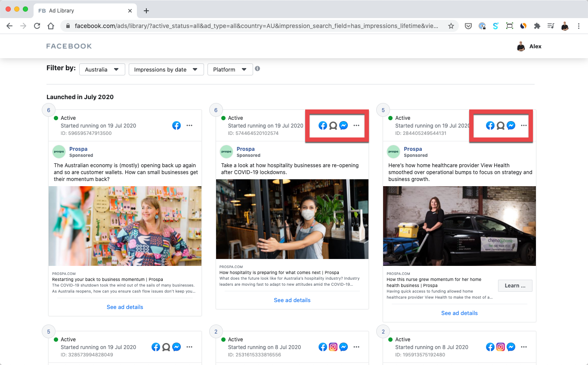
Task: Click Instagram icon on ad ID 2531615333816556
Action: pos(333,347)
